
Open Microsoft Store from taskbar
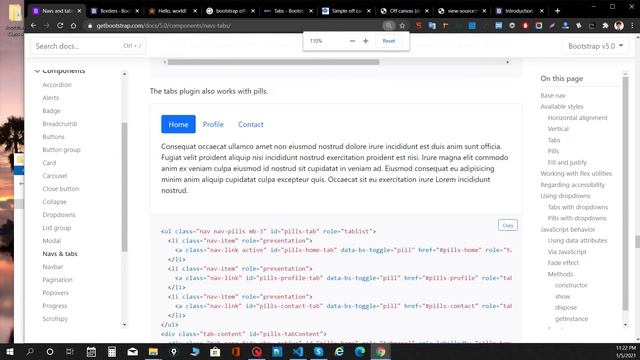(215, 351)
